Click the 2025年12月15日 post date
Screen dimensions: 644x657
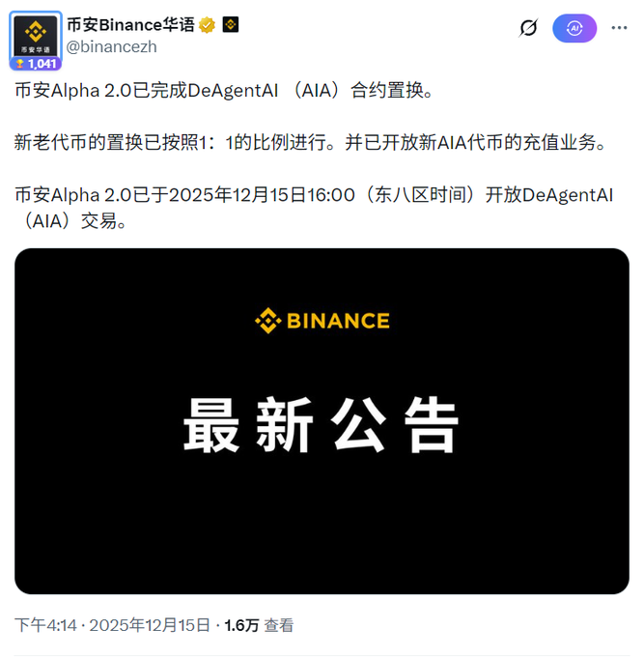150,625
